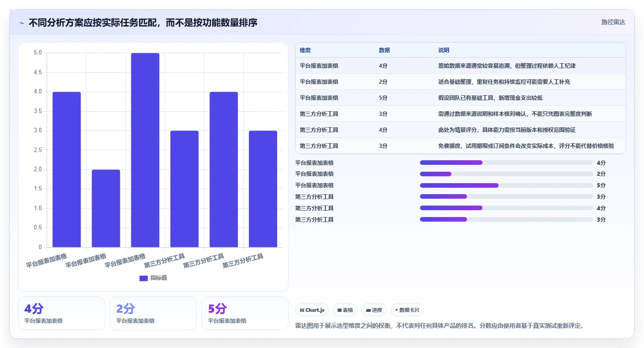
Task: Click the chart bar for 平台报表加表格 with value 2
Action: tap(106, 208)
